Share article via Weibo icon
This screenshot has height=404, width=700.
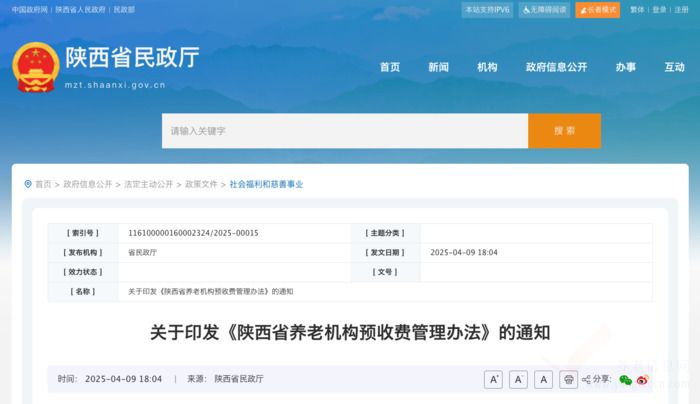[x=642, y=380]
